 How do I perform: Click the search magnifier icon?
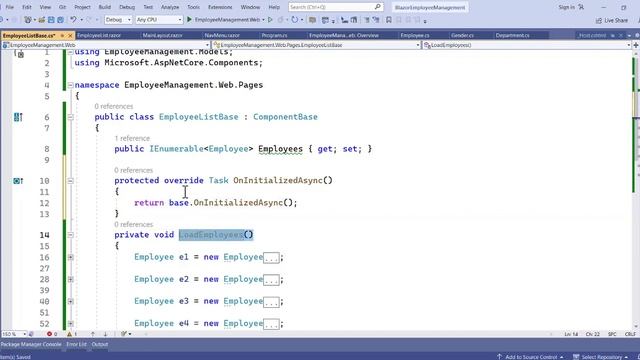tap(378, 7)
